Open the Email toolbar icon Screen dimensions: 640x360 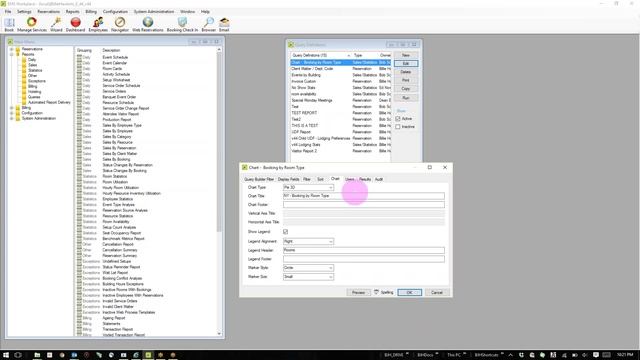click(x=224, y=24)
